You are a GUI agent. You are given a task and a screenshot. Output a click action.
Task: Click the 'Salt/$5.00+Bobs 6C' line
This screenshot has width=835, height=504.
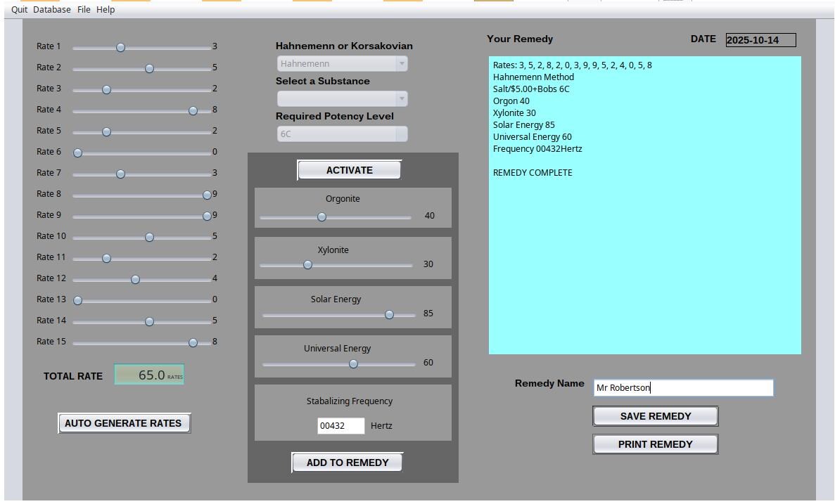pos(531,89)
